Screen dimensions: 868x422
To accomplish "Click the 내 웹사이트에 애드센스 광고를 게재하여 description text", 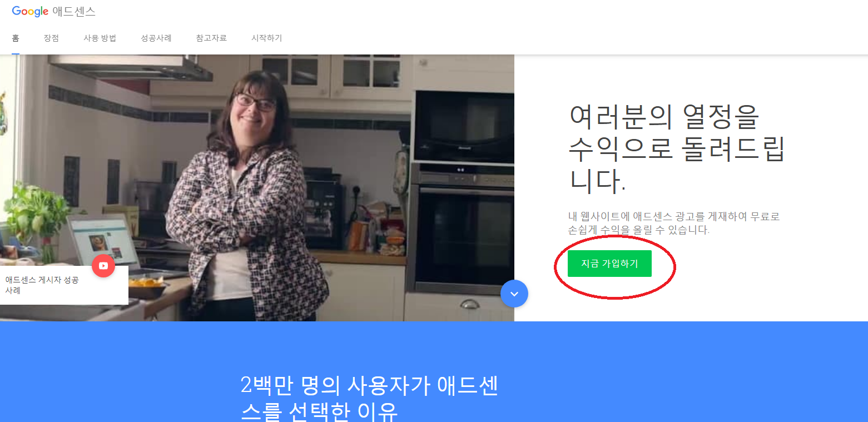I will point(674,223).
